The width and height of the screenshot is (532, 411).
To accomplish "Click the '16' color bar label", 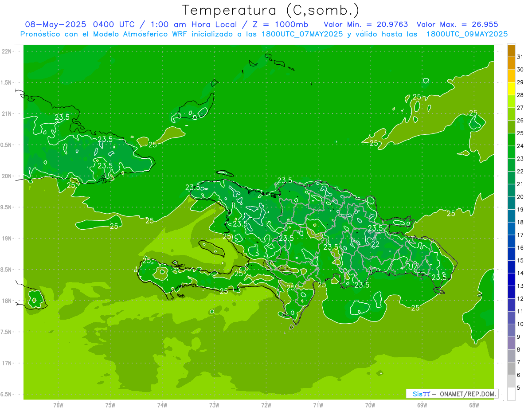I will pos(520,248).
